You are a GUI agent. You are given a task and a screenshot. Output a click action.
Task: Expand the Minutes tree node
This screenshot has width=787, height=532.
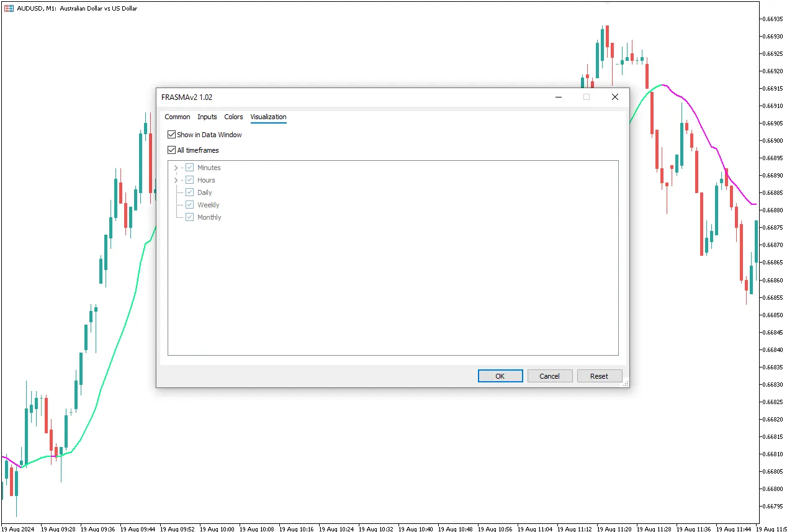click(176, 168)
